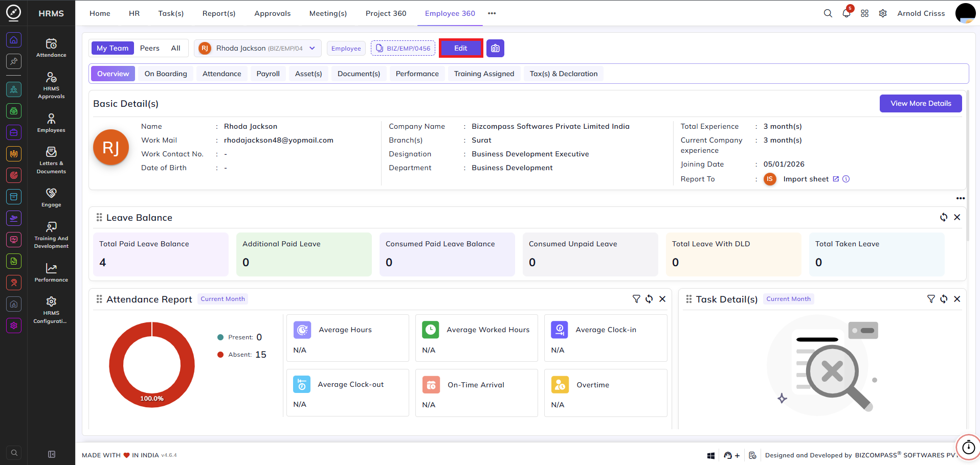
Task: Filter the Attendance Report widget
Action: 636,299
